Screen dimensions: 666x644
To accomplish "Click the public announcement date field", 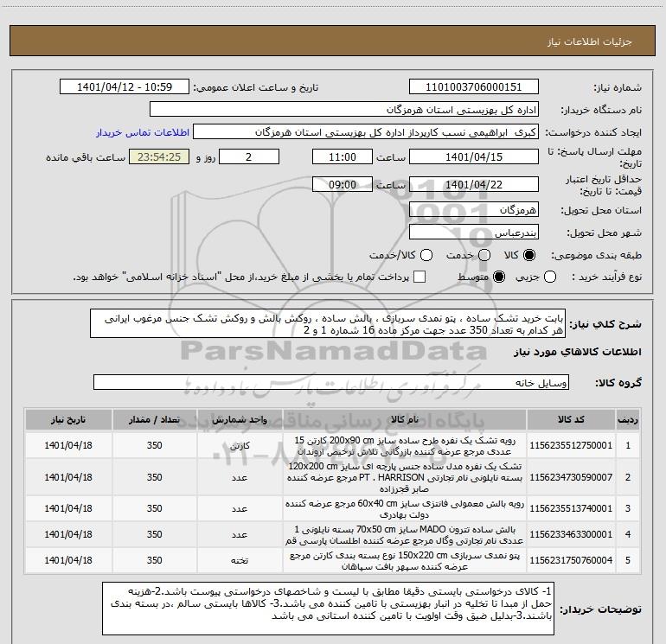I will click(x=125, y=87).
